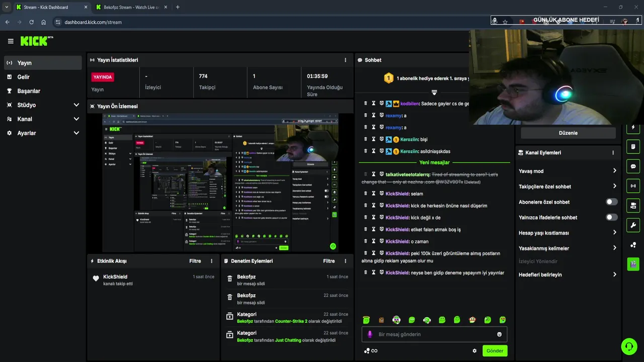
Task: Open a new browser tab
Action: coord(178,7)
